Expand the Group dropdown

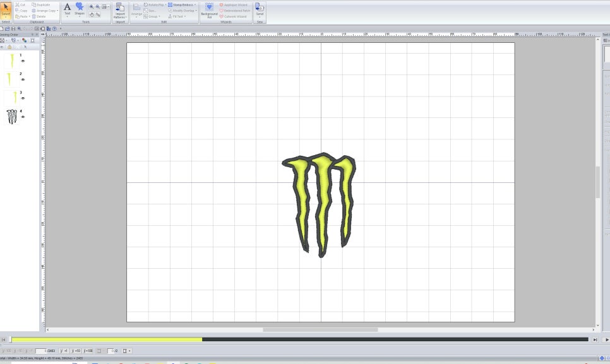[159, 16]
